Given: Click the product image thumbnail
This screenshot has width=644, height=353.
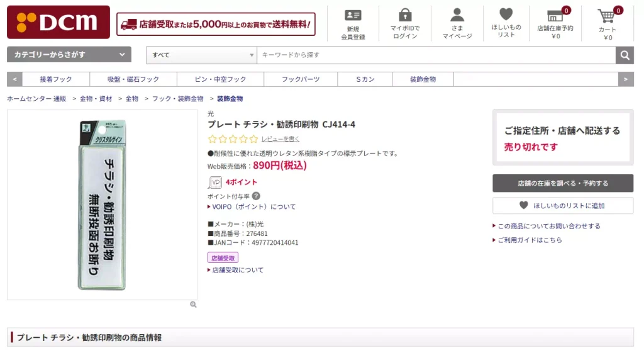Looking at the screenshot, I should point(102,205).
